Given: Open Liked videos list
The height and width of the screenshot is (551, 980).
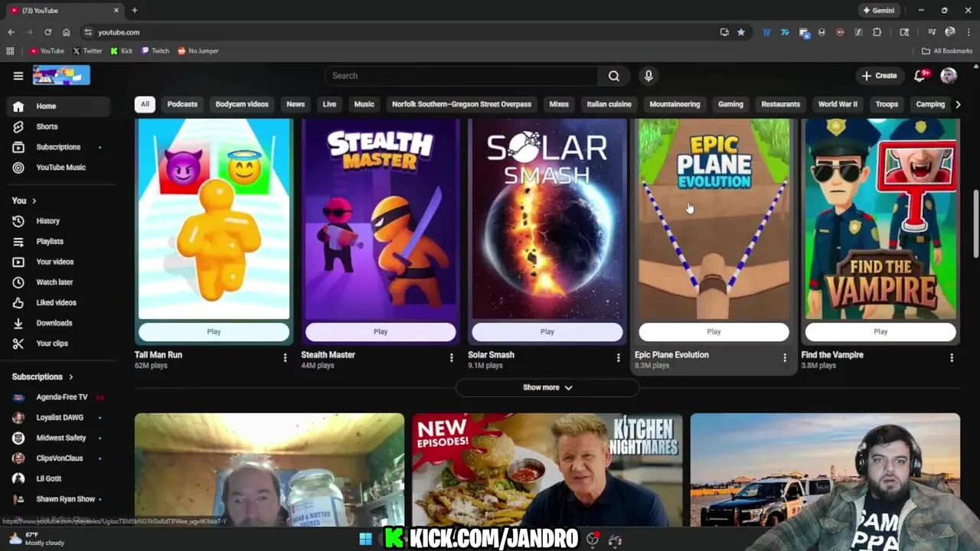Looking at the screenshot, I should pyautogui.click(x=58, y=302).
